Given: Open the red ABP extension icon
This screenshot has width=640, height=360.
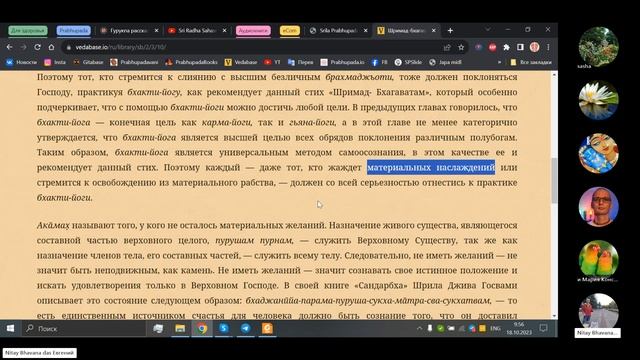Looking at the screenshot, I should 493,47.
